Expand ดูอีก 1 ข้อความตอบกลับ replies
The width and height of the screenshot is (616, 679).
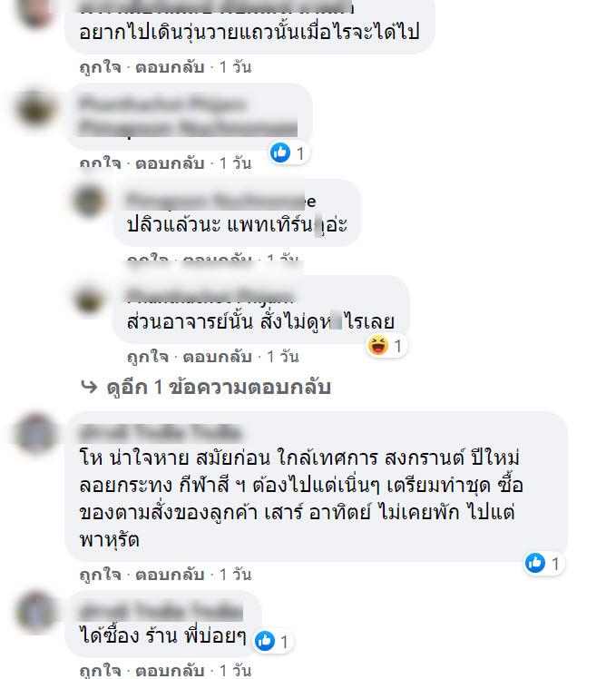click(219, 387)
